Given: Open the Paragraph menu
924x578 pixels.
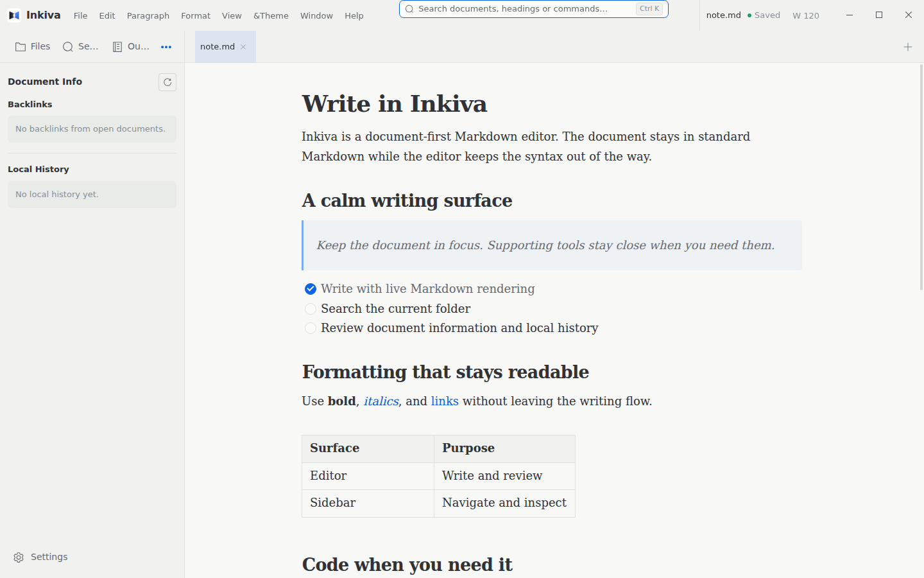Looking at the screenshot, I should [x=148, y=15].
